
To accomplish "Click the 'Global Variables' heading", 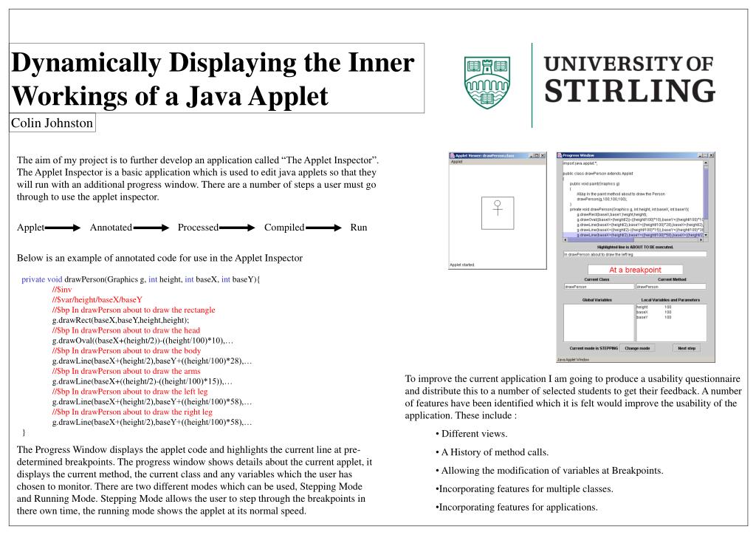I will tap(597, 300).
